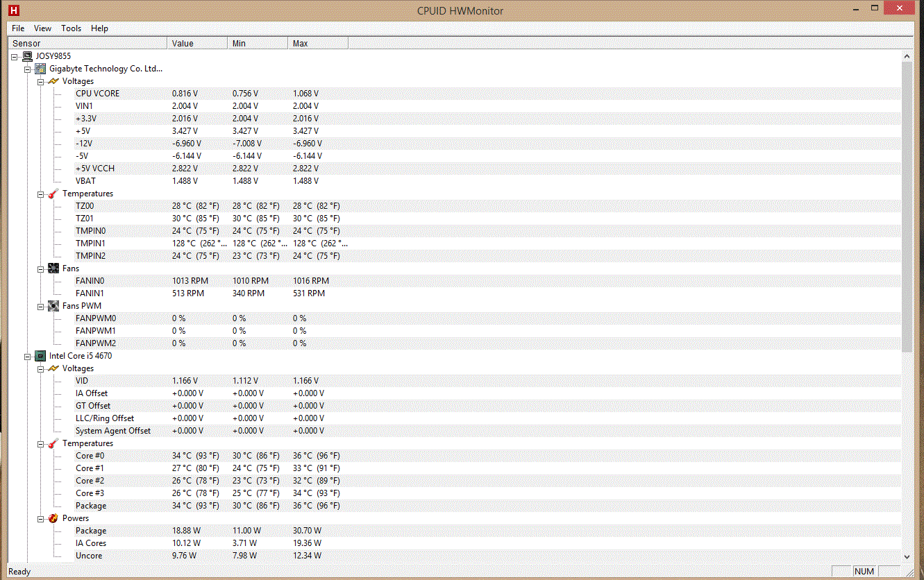The width and height of the screenshot is (924, 580).
Task: Collapse the Gigabyte Temperatures section
Action: click(40, 194)
